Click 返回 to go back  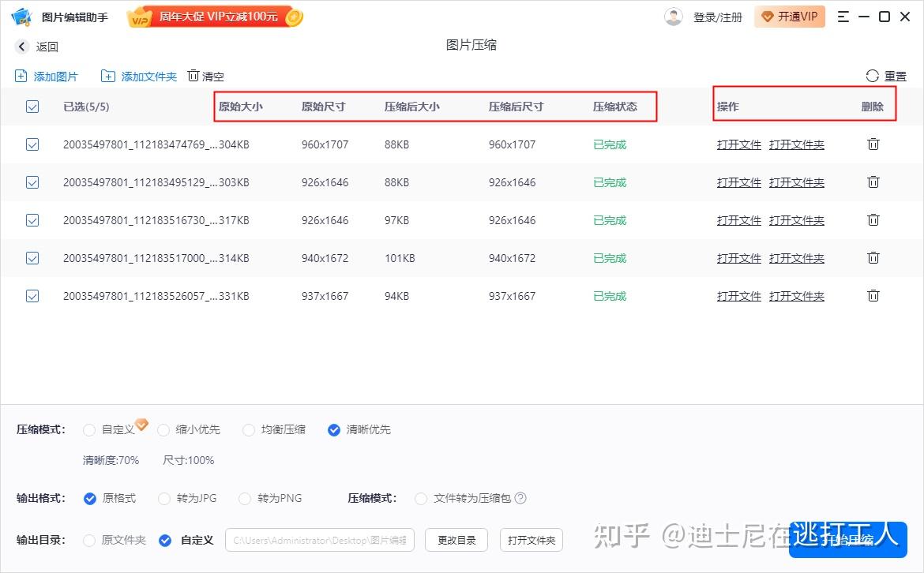[47, 47]
